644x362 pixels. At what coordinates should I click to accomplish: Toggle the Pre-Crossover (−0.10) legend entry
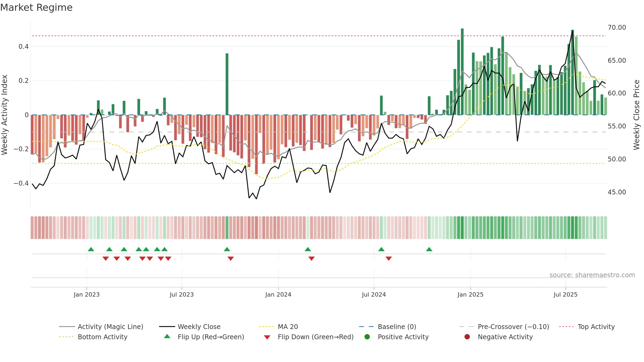tap(504, 327)
